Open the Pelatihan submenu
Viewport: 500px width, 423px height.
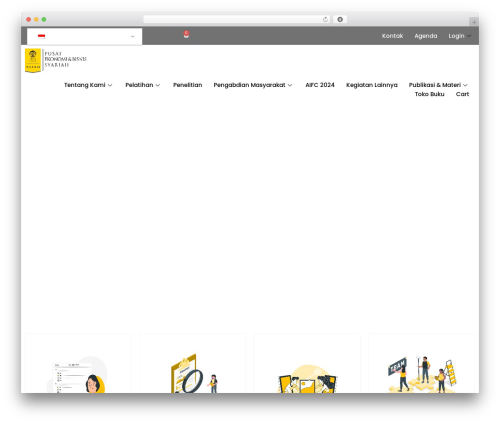click(143, 85)
